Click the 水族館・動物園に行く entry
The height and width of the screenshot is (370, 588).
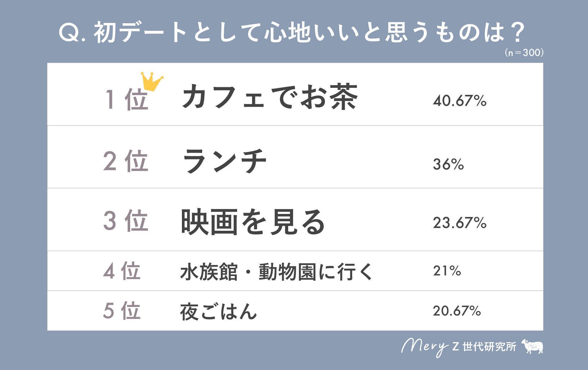click(276, 272)
